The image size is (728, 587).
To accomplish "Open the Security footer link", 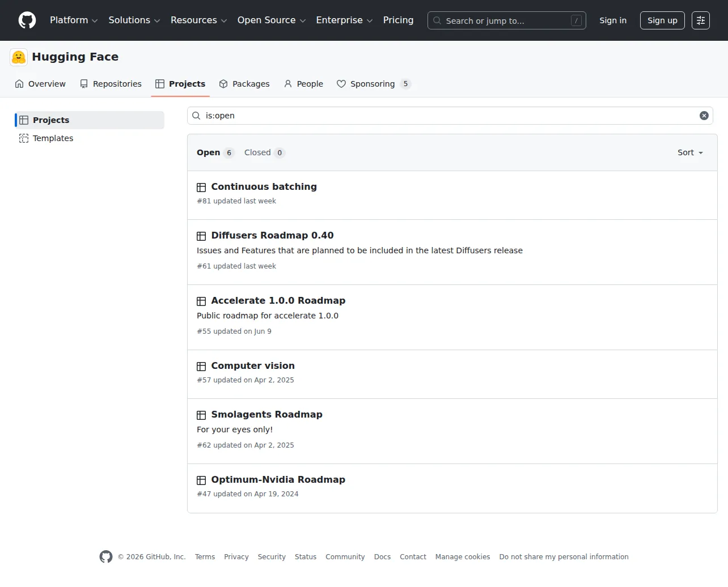I will pos(272,557).
